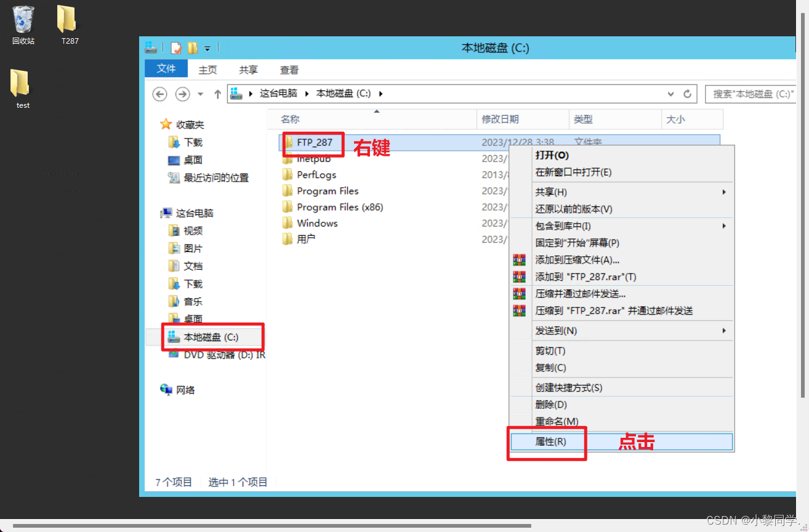Switch to the 主页 ribbon tab
Image resolution: width=809 pixels, height=532 pixels.
208,70
